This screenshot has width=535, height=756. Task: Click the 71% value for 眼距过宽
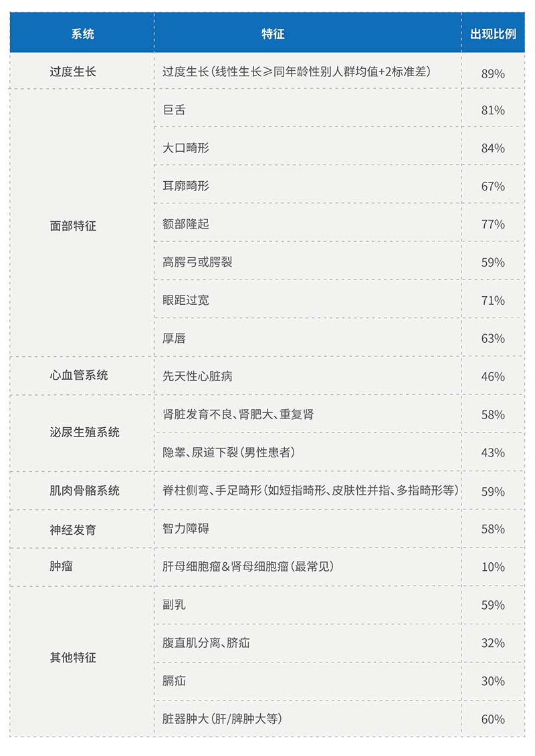point(493,301)
